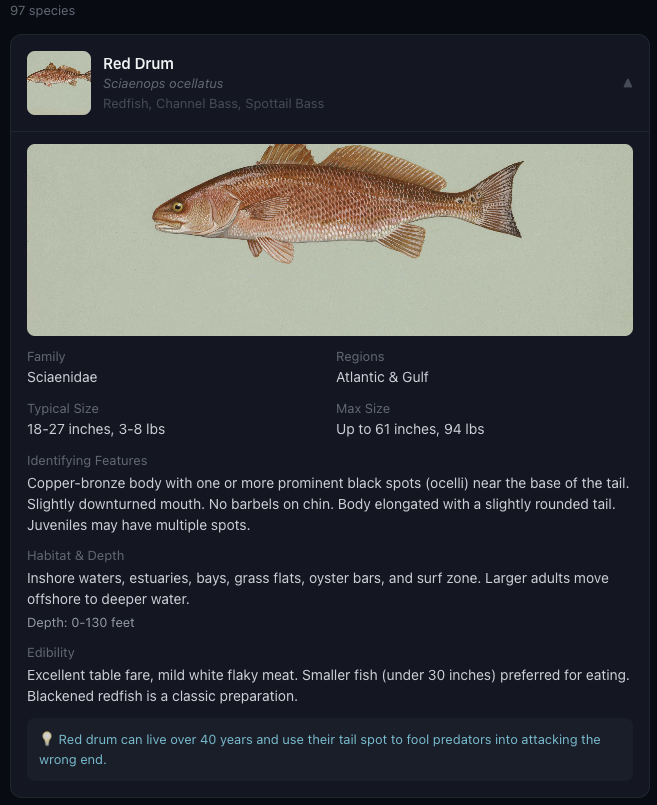Click the Typical Size heading
The width and height of the screenshot is (657, 805).
click(x=62, y=408)
